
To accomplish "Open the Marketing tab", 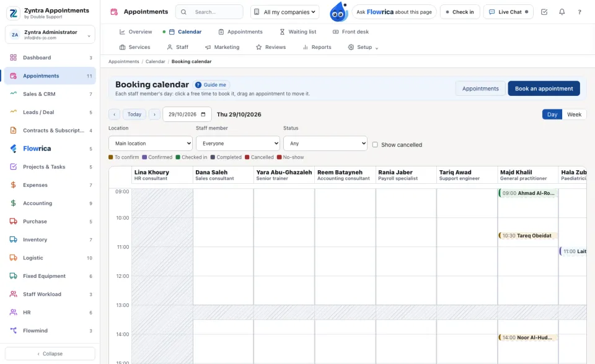I will (x=222, y=47).
